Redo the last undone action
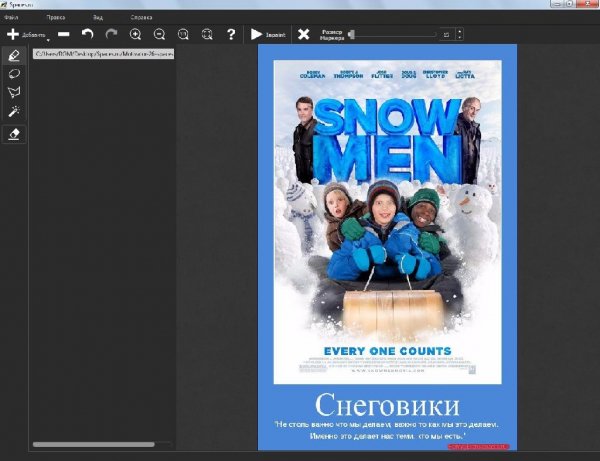The height and width of the screenshot is (461, 600). [x=111, y=34]
